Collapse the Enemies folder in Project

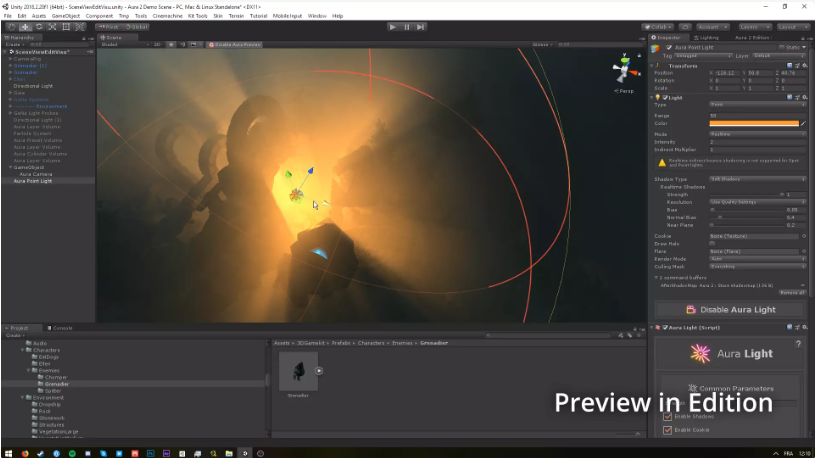click(29, 370)
